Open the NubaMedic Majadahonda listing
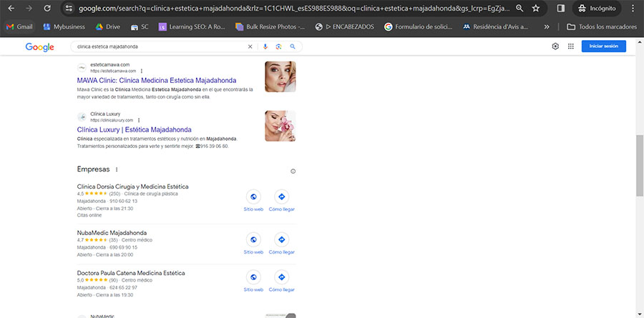Screen dimensions: 644x318 pyautogui.click(x=112, y=233)
